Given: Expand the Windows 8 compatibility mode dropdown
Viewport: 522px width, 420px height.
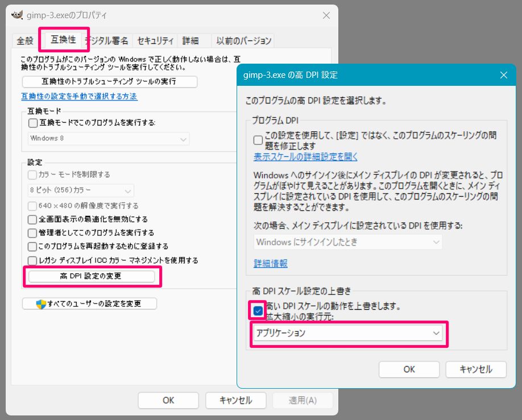Looking at the screenshot, I should coord(109,139).
